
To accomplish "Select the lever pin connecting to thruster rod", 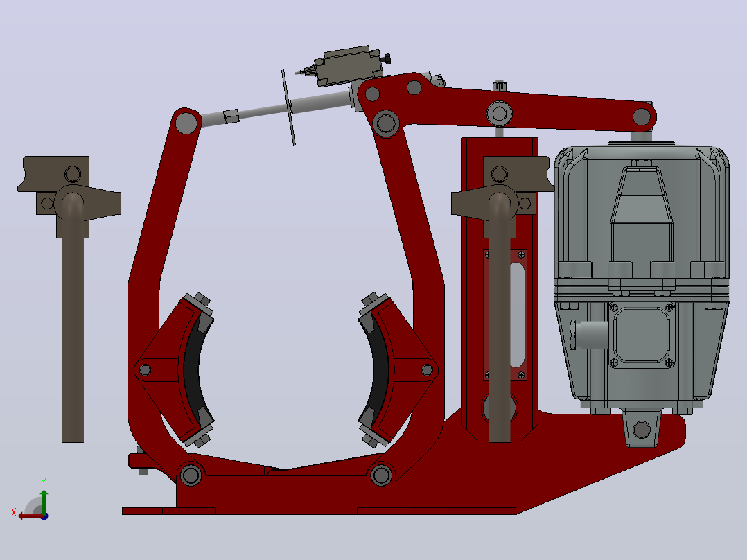I will pyautogui.click(x=642, y=116).
